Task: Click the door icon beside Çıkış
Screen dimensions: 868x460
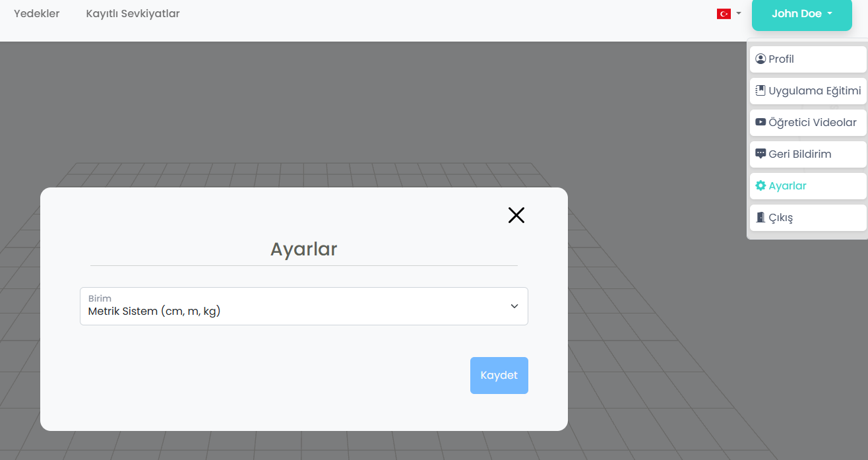Action: coord(760,217)
